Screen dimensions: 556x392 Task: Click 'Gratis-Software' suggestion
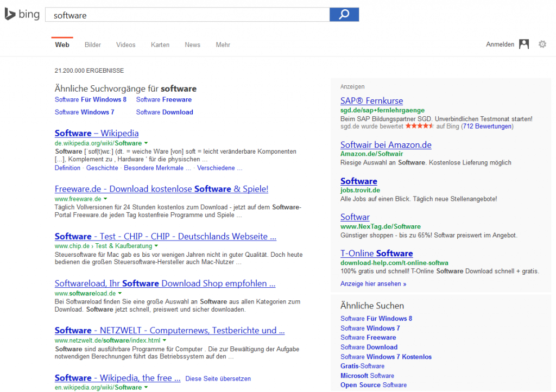[x=362, y=366]
